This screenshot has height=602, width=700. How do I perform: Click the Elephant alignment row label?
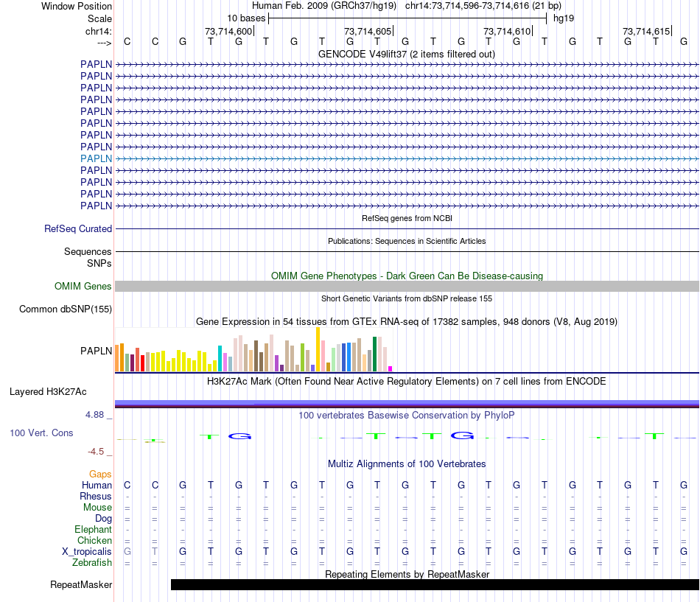pos(93,529)
